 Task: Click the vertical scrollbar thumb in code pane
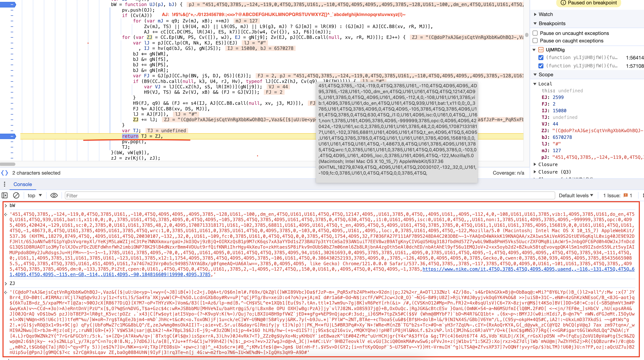click(x=527, y=35)
